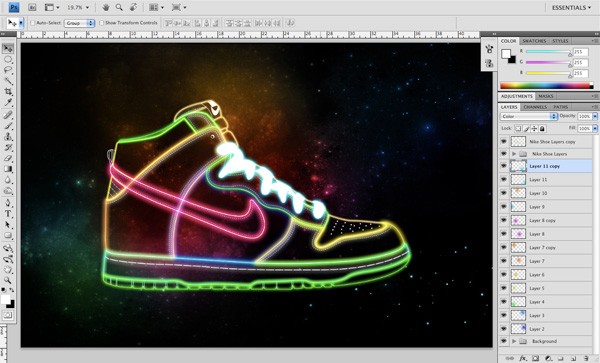Enable the Auto-Select checkbox
Image resolution: width=600 pixels, height=363 pixels.
point(33,23)
